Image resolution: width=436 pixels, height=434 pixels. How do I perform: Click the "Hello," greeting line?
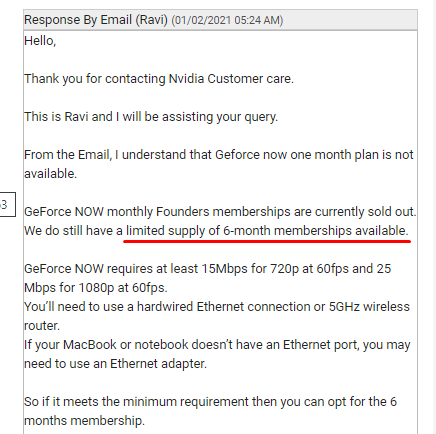point(40,41)
